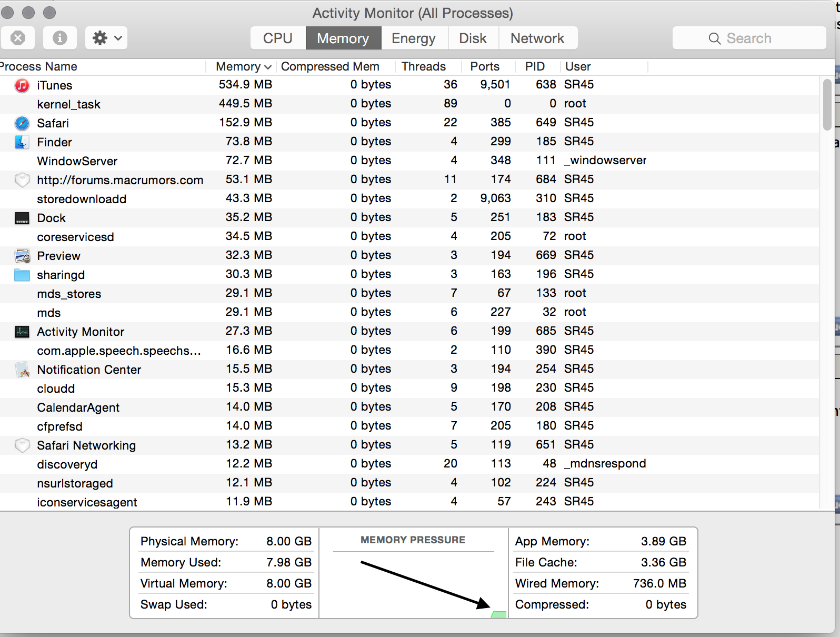This screenshot has height=637, width=840.
Task: Click the Activity Monitor process icon
Action: pos(22,332)
